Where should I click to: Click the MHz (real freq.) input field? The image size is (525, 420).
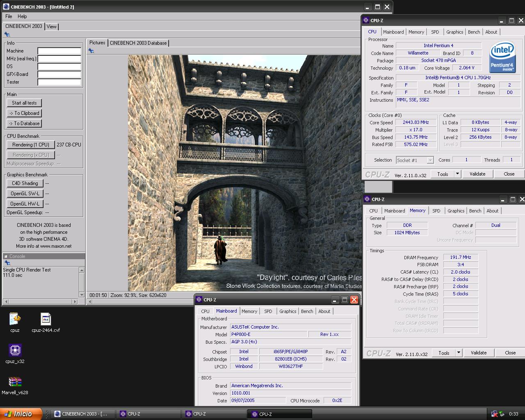59,59
